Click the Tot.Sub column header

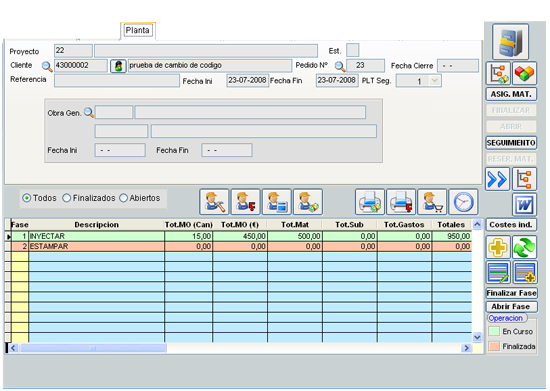pos(349,225)
